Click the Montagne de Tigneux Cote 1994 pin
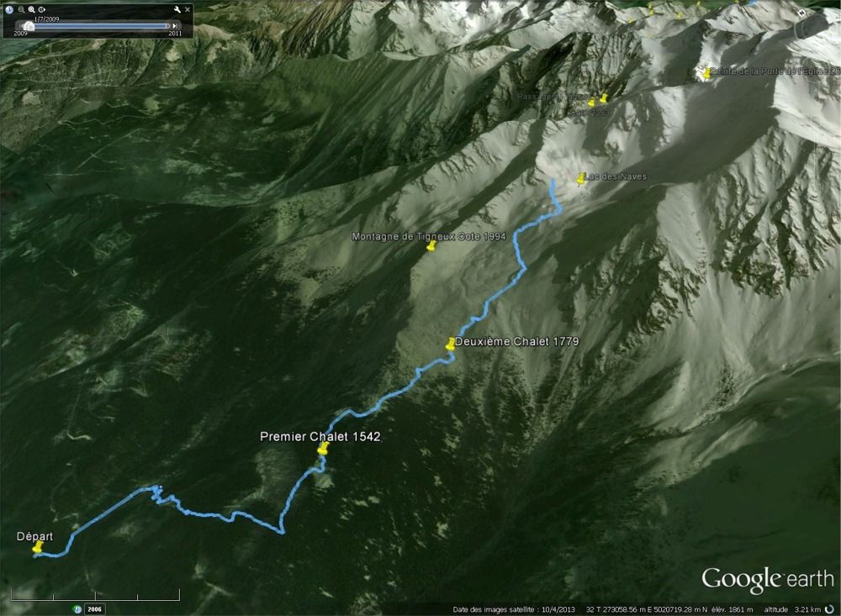The width and height of the screenshot is (841, 616). (x=431, y=246)
